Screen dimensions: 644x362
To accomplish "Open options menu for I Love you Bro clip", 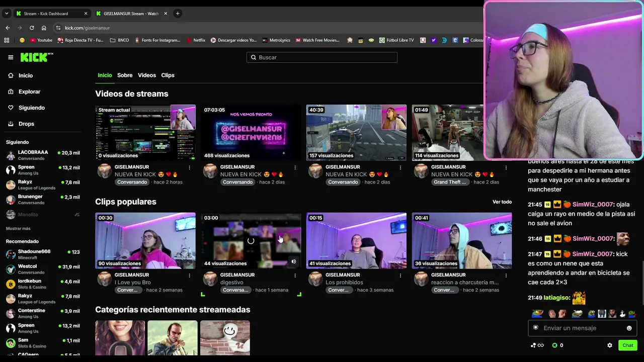I will pos(190,276).
